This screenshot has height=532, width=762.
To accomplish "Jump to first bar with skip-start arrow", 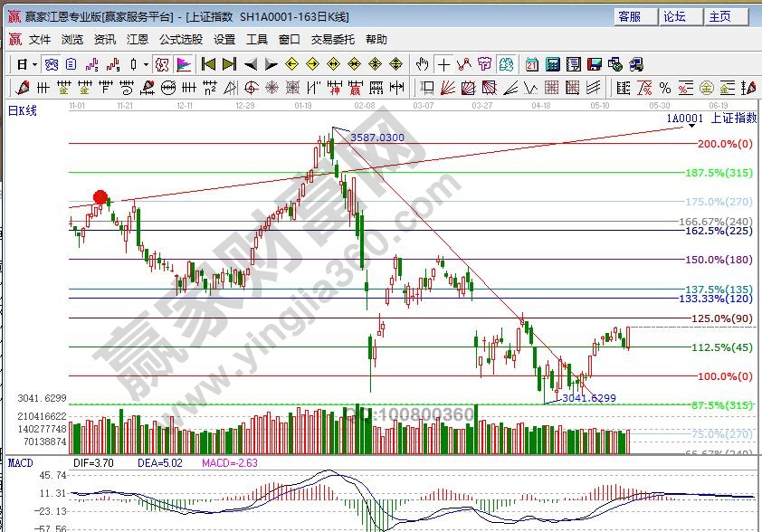I will (x=208, y=64).
